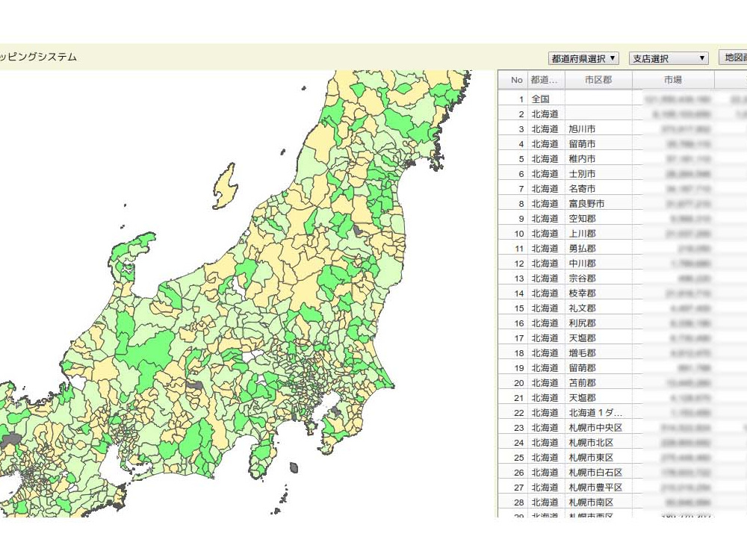
Task: Select the 留萌郡 row
Action: pyautogui.click(x=622, y=368)
